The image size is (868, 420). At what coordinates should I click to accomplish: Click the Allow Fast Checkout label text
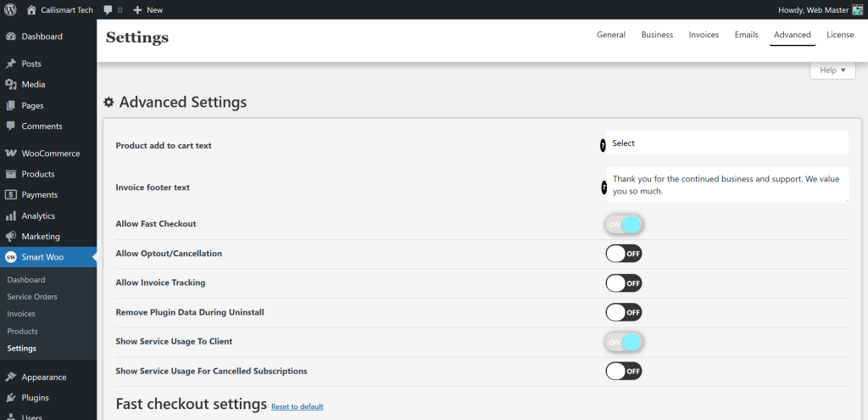click(x=156, y=224)
